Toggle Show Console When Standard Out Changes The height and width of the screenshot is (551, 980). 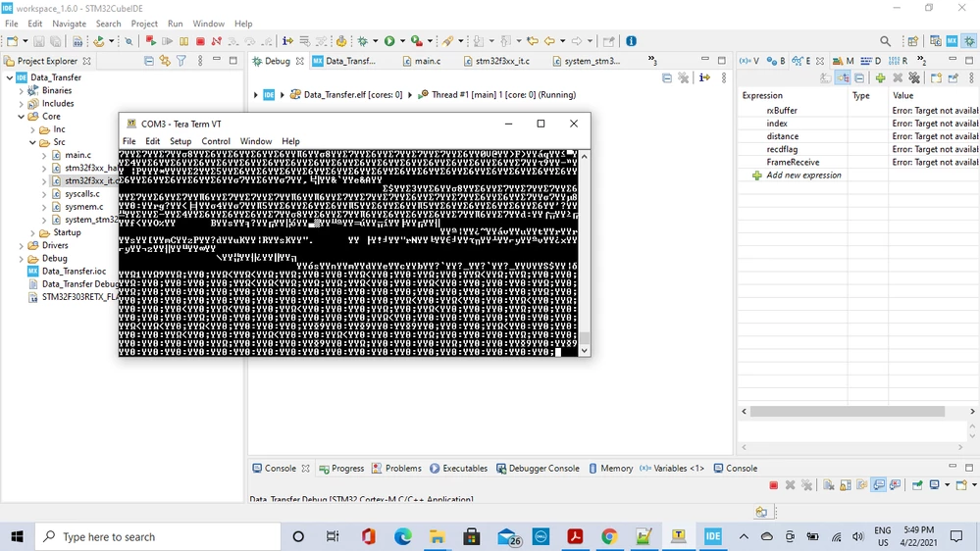tap(879, 485)
